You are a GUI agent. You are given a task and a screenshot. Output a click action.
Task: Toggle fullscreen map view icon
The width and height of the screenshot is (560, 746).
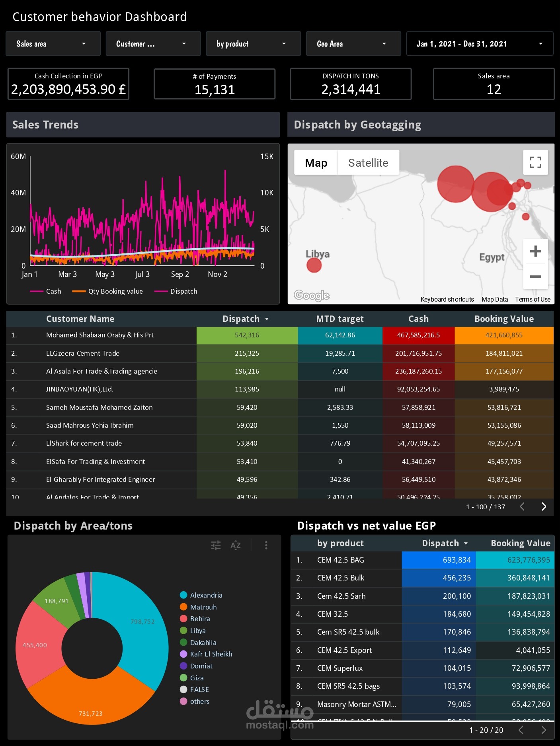point(536,162)
